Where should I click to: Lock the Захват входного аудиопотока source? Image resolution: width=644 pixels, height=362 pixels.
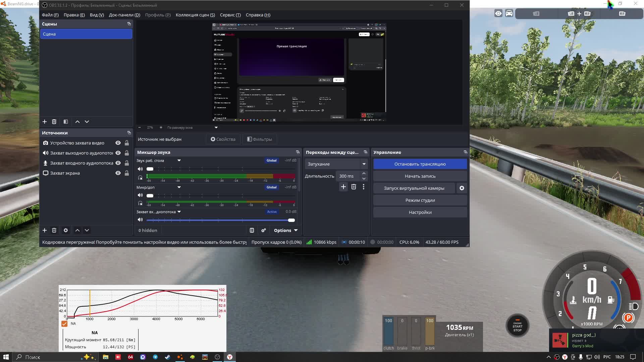(x=127, y=163)
